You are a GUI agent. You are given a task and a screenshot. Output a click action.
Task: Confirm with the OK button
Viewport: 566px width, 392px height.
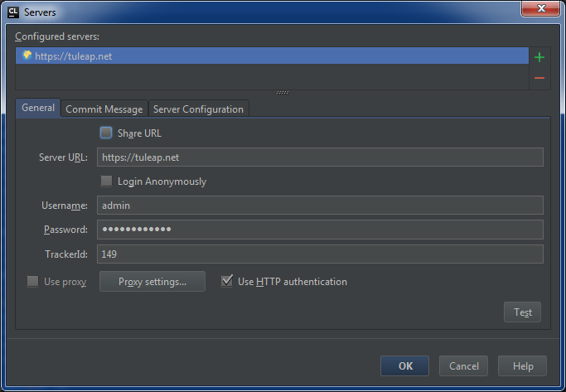point(404,365)
